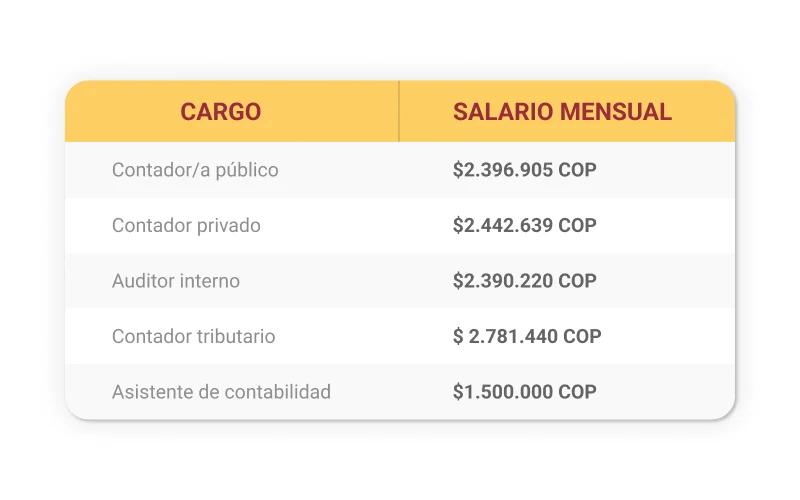Click the word MENSUAL in the header
The image size is (800, 500).
point(617,112)
